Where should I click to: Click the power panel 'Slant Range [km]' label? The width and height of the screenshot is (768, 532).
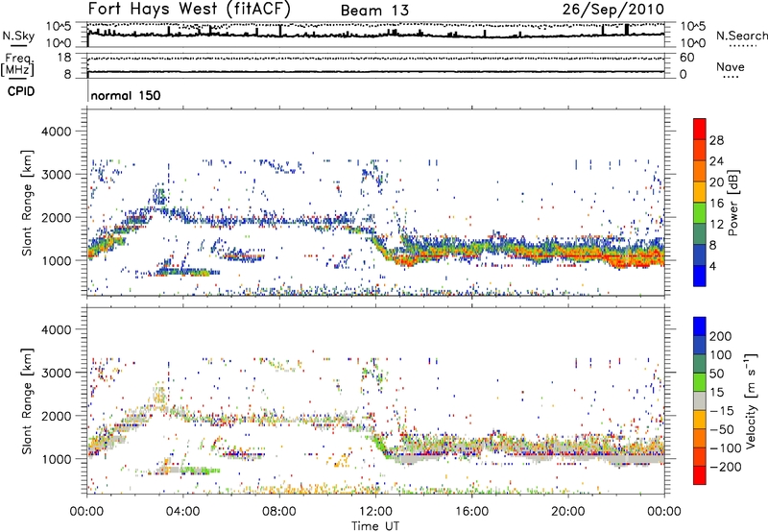(x=27, y=203)
